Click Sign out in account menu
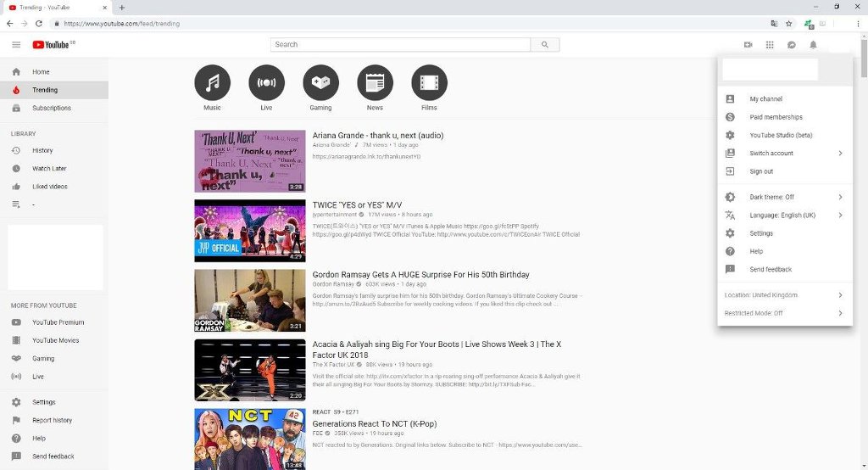 click(x=785, y=171)
